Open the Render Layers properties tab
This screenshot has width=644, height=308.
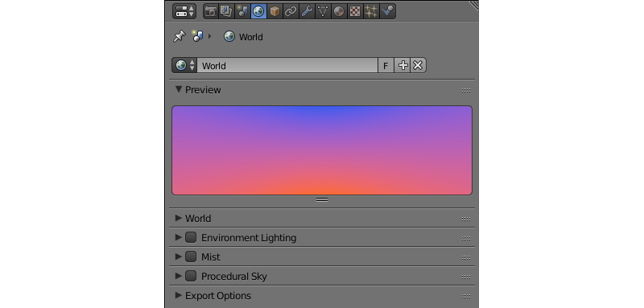click(x=226, y=11)
